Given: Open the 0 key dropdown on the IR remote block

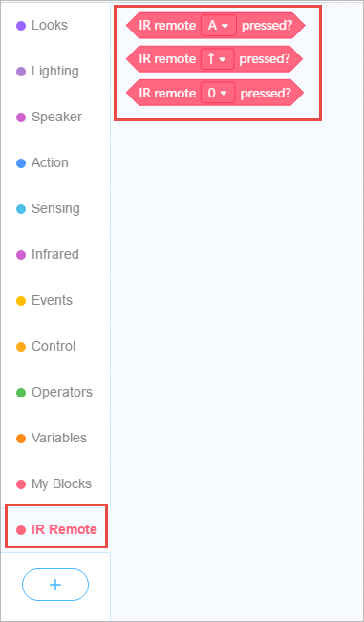Looking at the screenshot, I should click(218, 93).
